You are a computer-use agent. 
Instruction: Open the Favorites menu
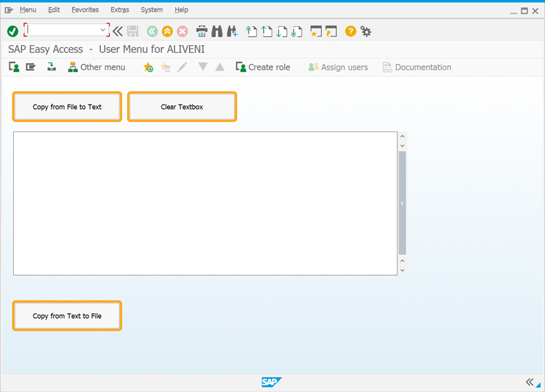pyautogui.click(x=85, y=9)
